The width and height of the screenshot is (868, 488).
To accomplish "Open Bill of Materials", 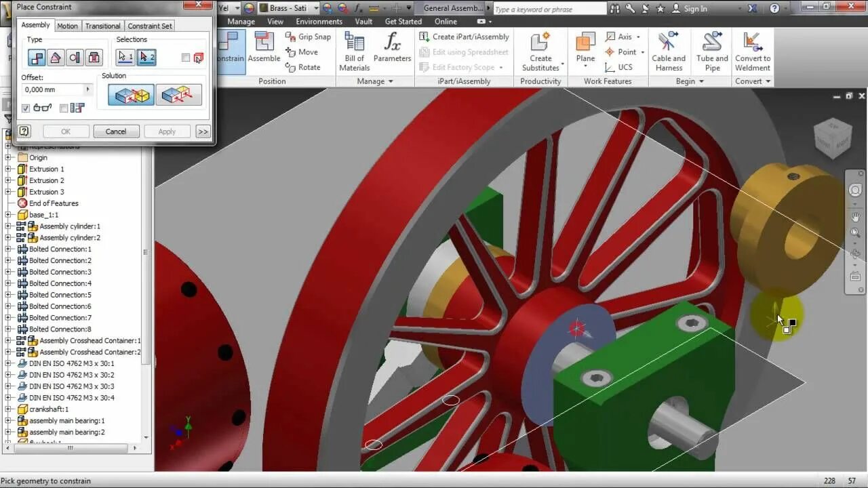I will pos(354,51).
